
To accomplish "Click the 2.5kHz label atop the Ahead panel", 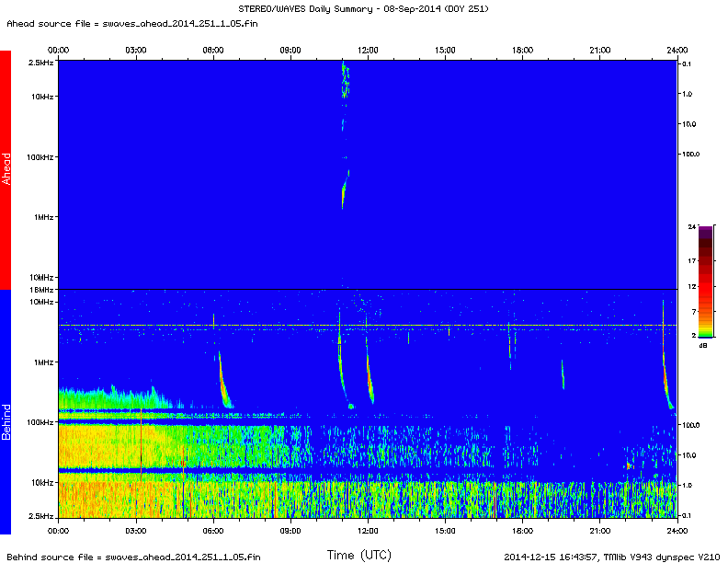I will pos(41,63).
